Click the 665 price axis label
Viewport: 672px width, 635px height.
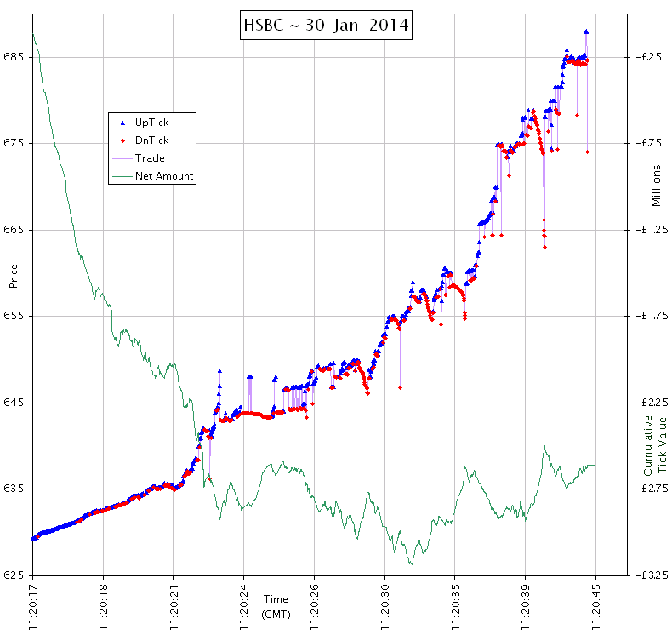tap(12, 229)
